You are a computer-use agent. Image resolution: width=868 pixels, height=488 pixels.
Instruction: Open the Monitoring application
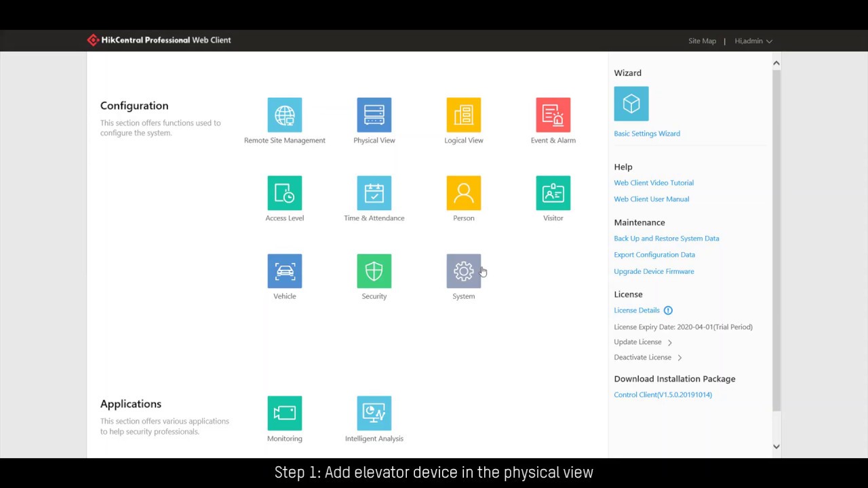285,413
